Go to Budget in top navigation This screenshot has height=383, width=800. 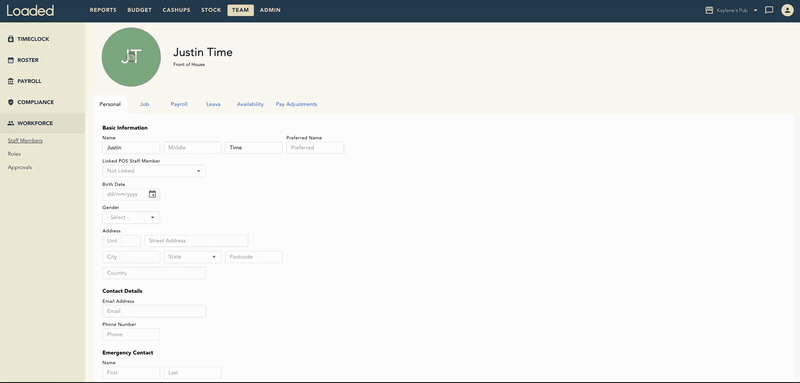tap(139, 10)
